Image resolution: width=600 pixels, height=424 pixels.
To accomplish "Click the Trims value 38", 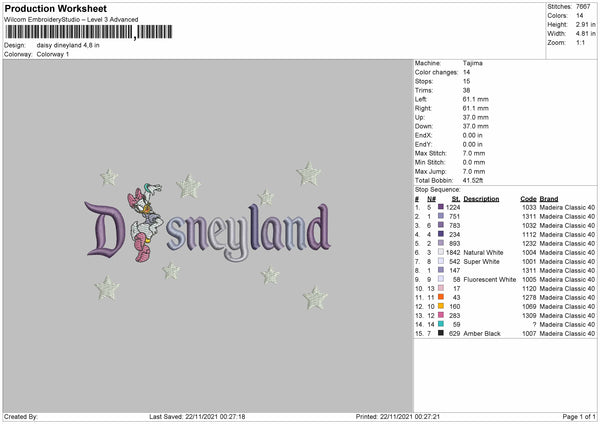I will pyautogui.click(x=466, y=90).
